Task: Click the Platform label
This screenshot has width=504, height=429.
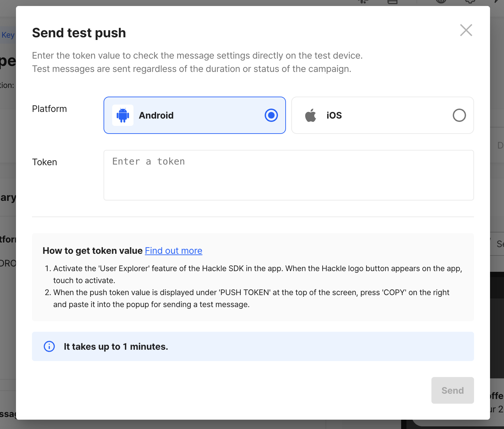Action: pyautogui.click(x=49, y=109)
